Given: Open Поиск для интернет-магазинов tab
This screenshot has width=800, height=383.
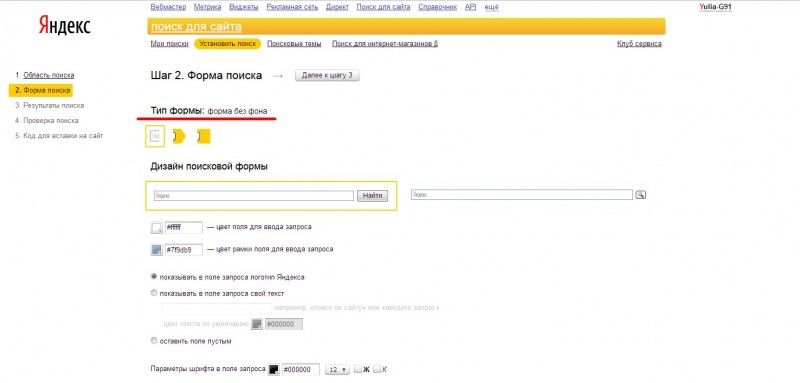Looking at the screenshot, I should point(385,44).
